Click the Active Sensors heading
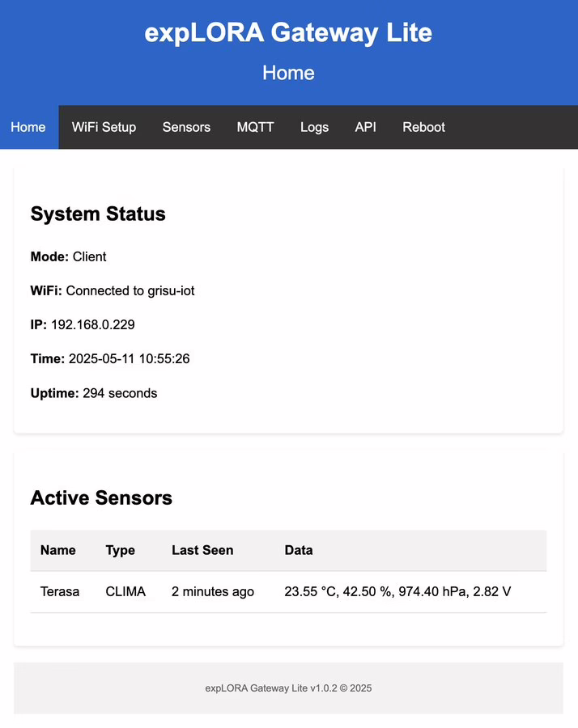 coord(101,497)
